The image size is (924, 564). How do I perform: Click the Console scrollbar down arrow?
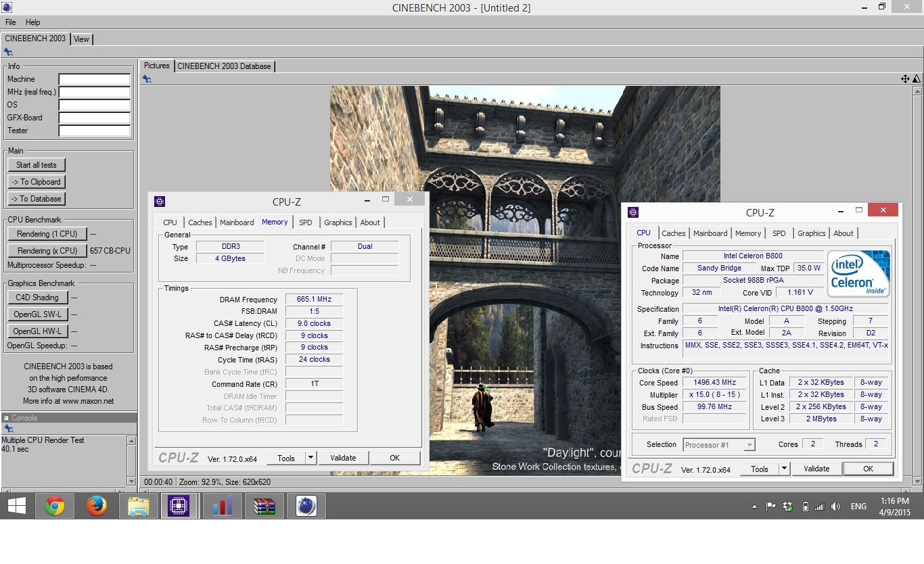pyautogui.click(x=131, y=481)
